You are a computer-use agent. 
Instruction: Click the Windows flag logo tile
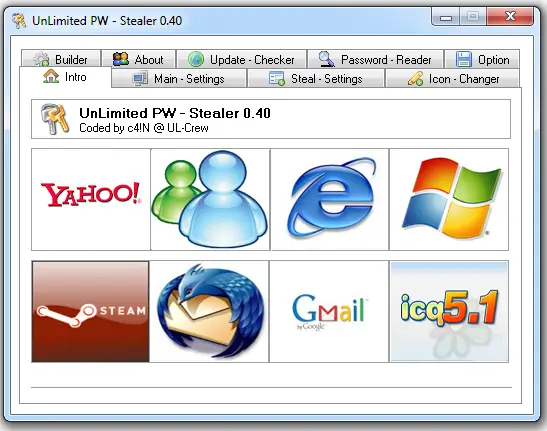click(449, 199)
